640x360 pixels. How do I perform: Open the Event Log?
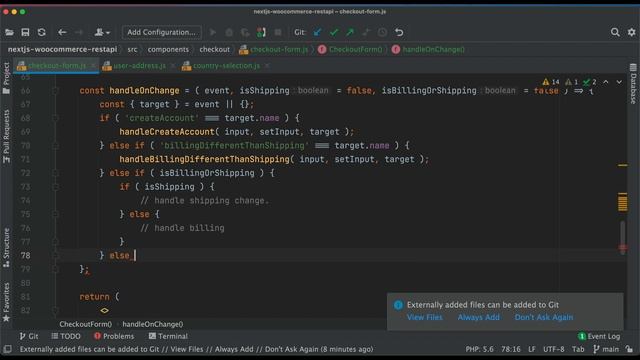point(599,336)
